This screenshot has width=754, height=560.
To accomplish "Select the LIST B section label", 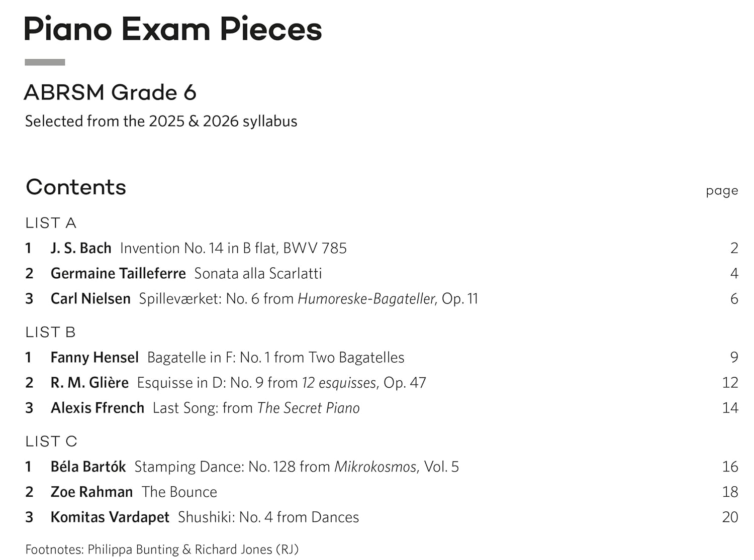I will pyautogui.click(x=50, y=332).
